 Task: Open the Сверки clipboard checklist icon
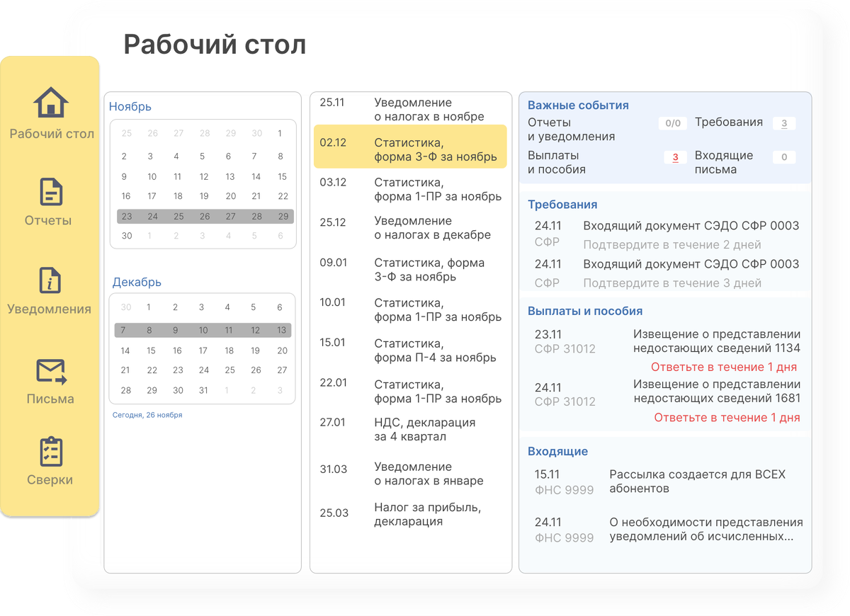(x=51, y=451)
